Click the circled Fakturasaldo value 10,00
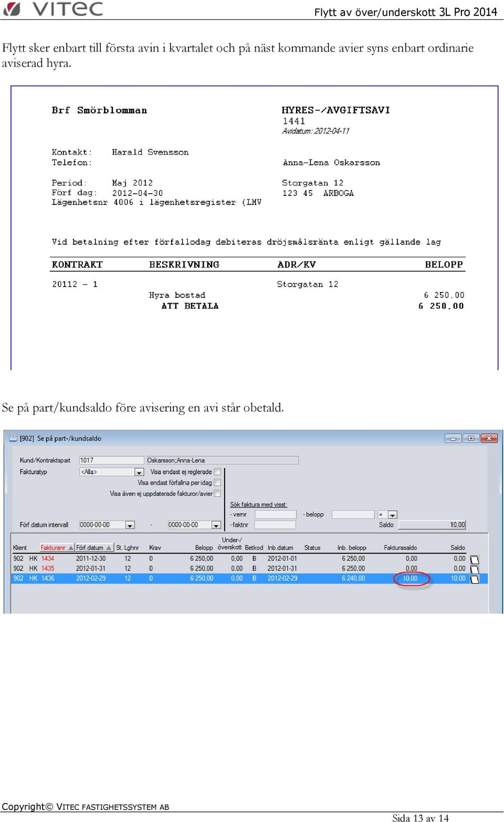 [x=410, y=578]
